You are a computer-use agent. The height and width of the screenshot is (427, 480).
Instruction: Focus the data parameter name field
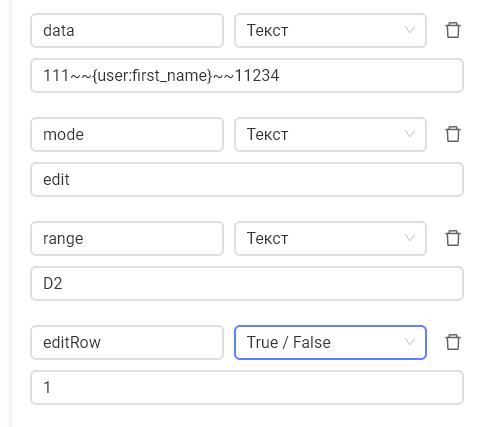127,30
